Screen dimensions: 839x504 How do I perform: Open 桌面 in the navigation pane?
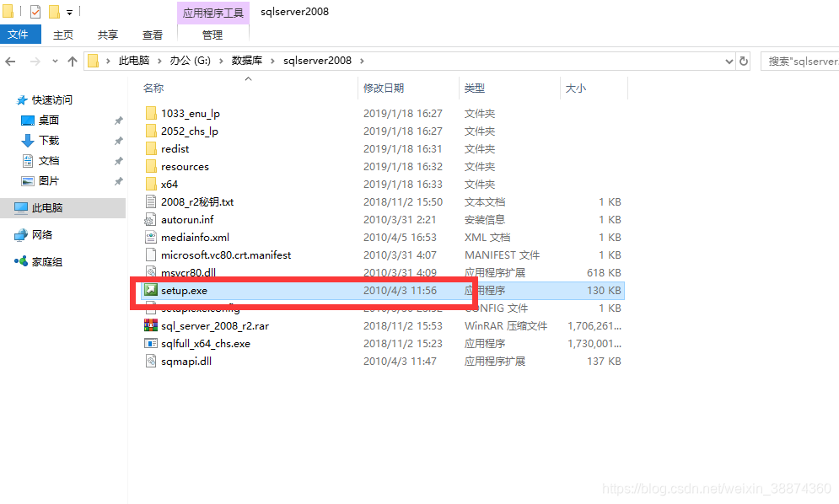49,121
